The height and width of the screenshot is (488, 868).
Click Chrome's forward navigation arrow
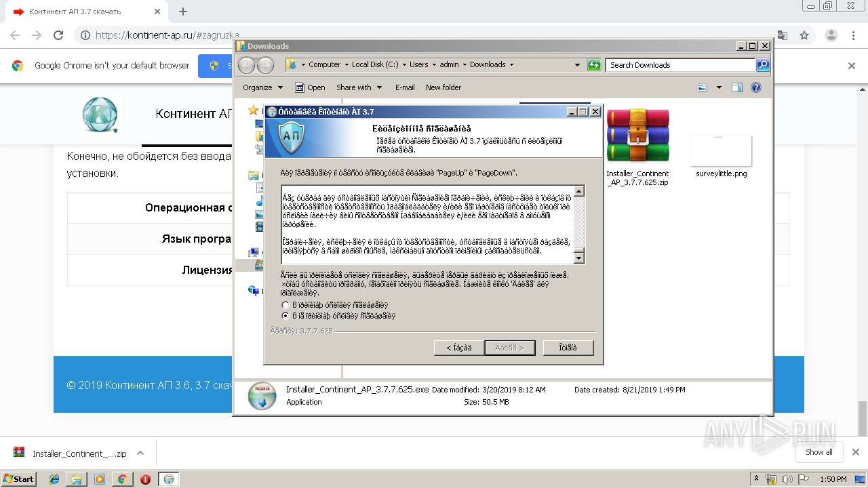pos(37,35)
